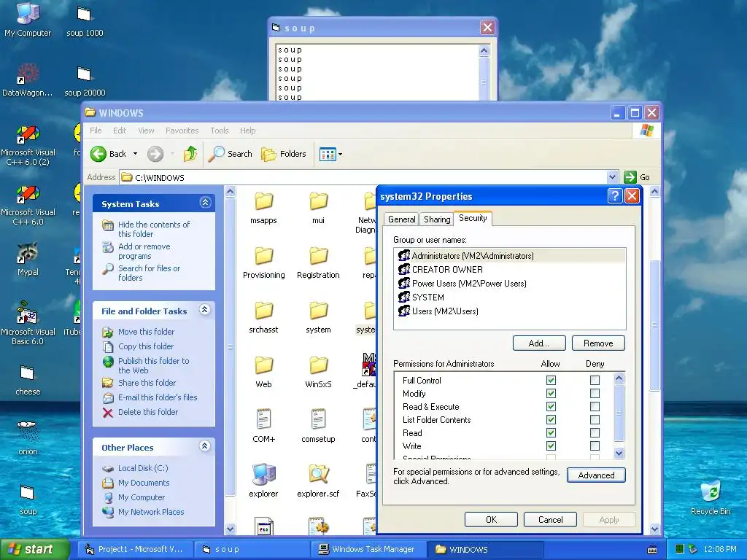Select the cheese desktop file
Screen dimensions: 747x560
[28, 380]
